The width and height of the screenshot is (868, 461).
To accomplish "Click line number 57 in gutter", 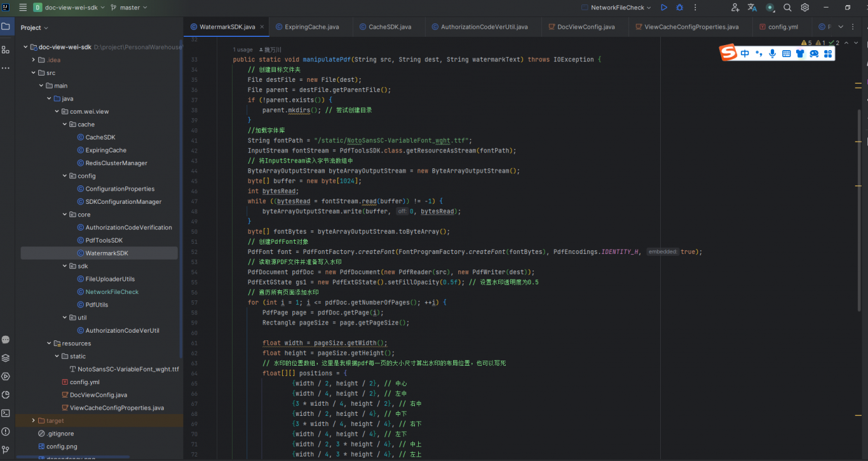I will [x=194, y=302].
